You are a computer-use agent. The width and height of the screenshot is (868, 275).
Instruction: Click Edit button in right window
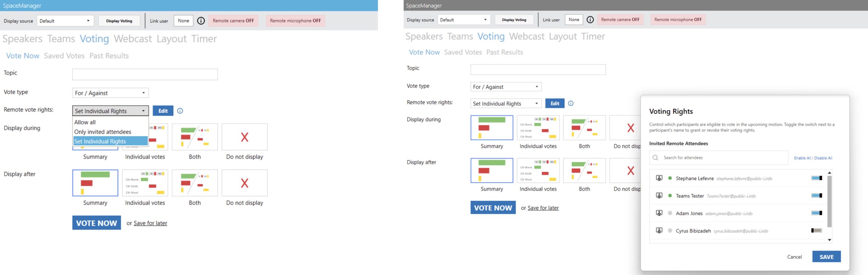[555, 104]
